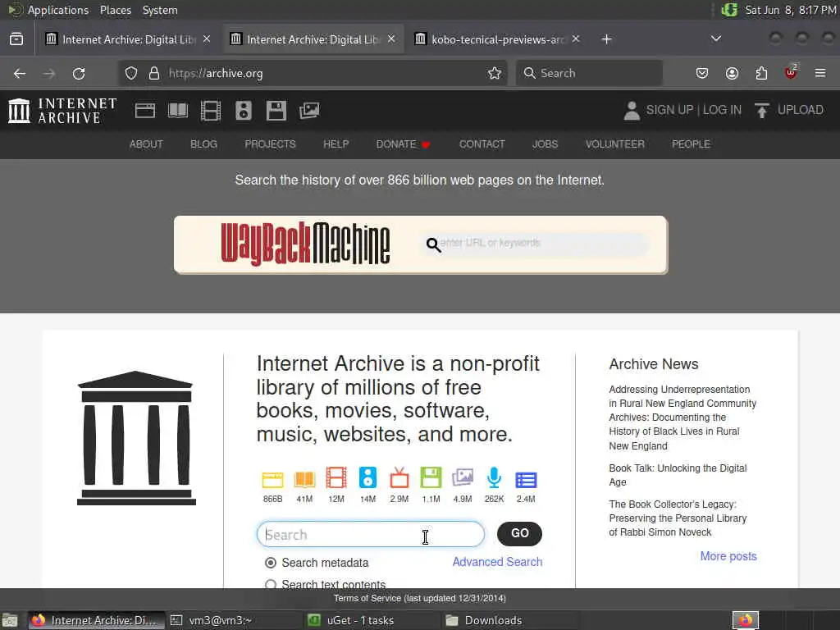Click the PEOPLE navigation link

(x=691, y=144)
